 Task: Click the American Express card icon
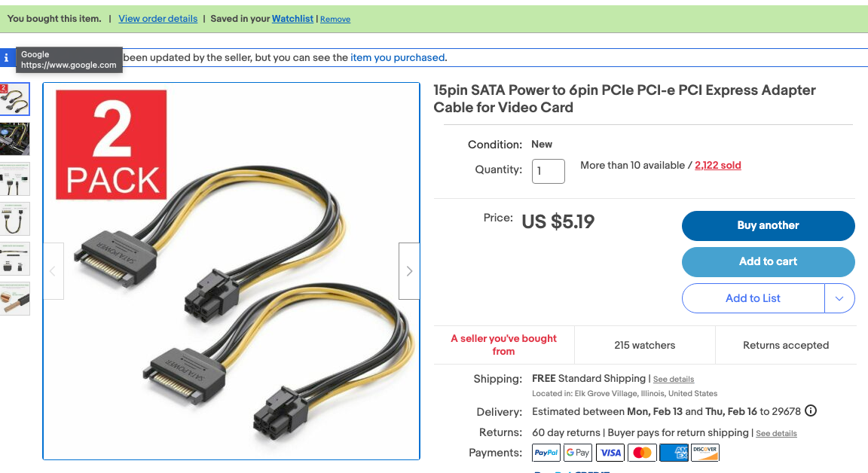pos(674,453)
